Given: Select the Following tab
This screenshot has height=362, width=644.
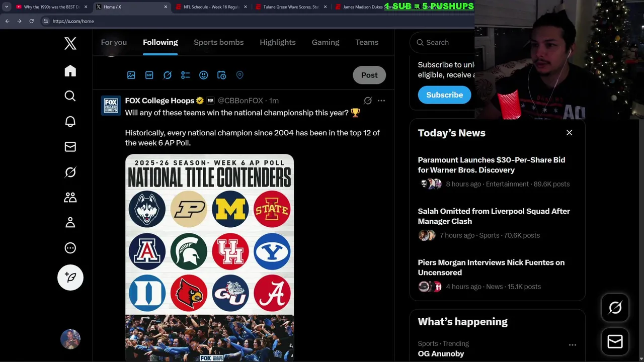Looking at the screenshot, I should (160, 42).
